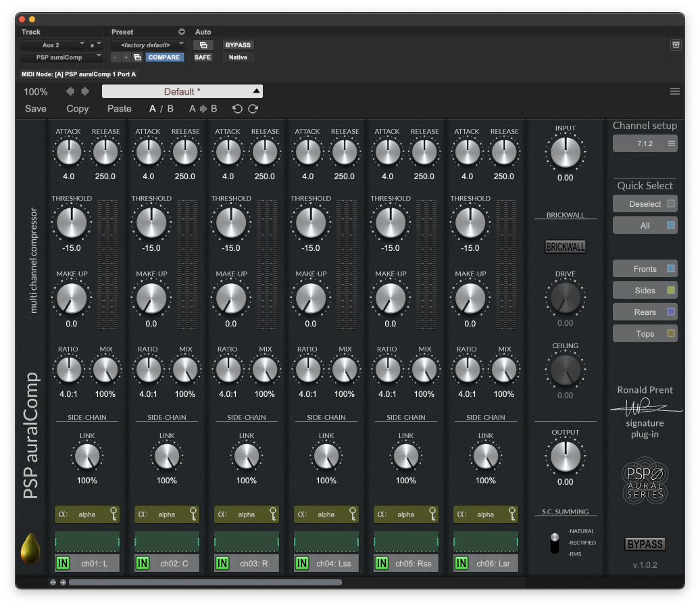Select Fronts channel group
This screenshot has height=607, width=700.
(x=645, y=268)
